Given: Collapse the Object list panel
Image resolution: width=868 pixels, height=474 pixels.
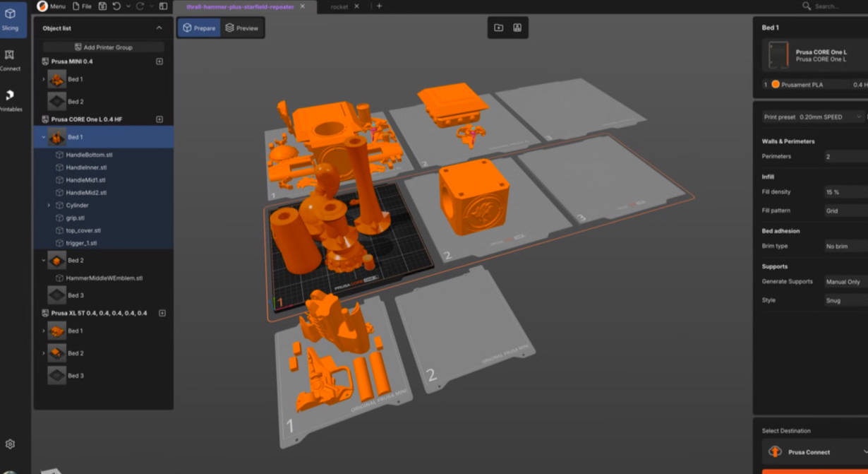Looking at the screenshot, I should tap(159, 28).
